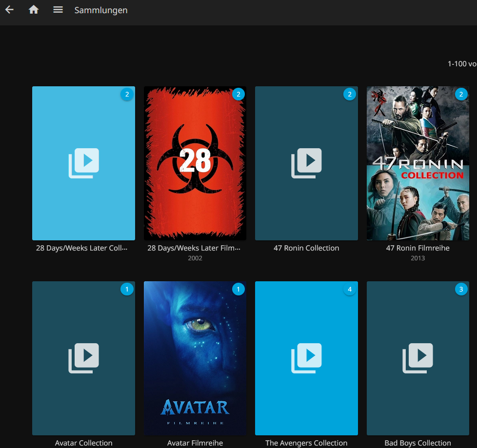
Task: Click the Bad Boys Collection title
Action: [x=417, y=443]
